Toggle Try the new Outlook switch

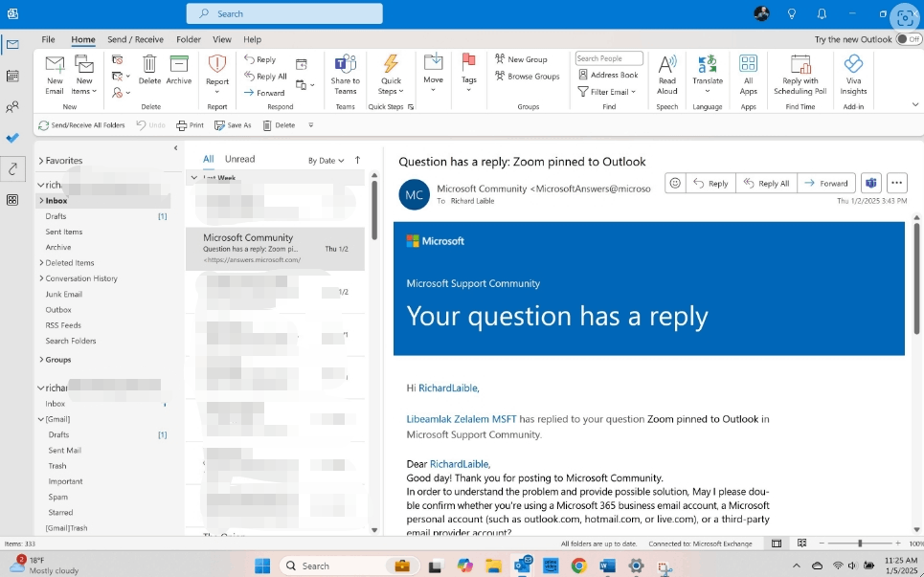(908, 39)
